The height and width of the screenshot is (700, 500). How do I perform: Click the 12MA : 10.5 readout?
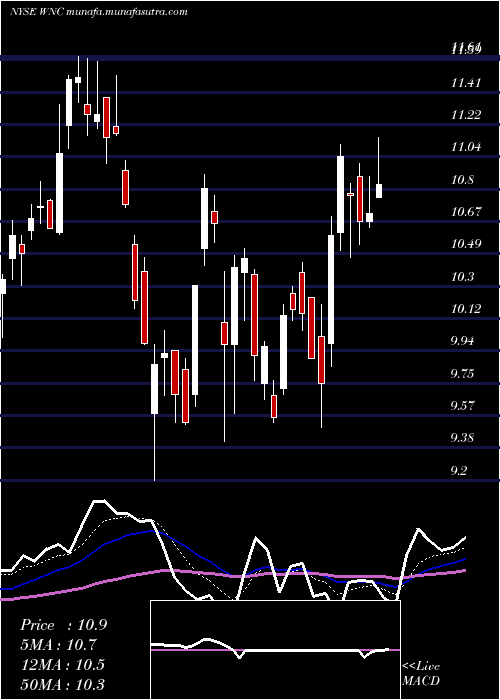(x=62, y=665)
